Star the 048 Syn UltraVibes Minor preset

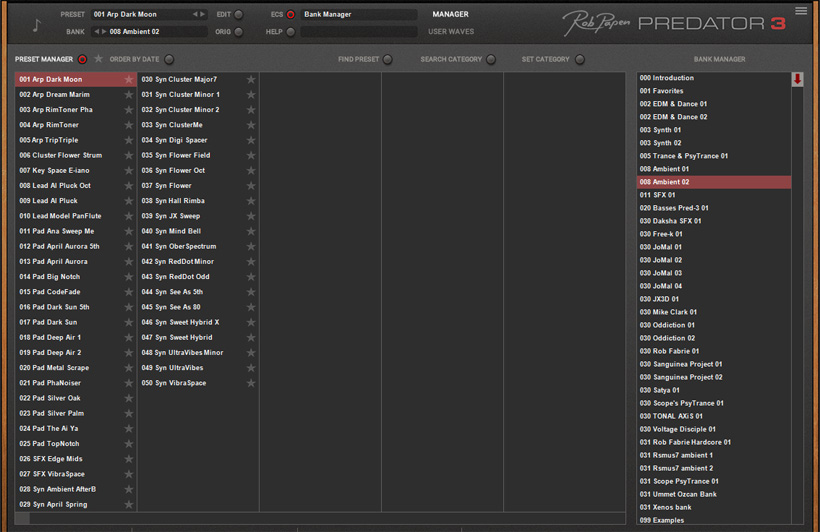(x=251, y=353)
